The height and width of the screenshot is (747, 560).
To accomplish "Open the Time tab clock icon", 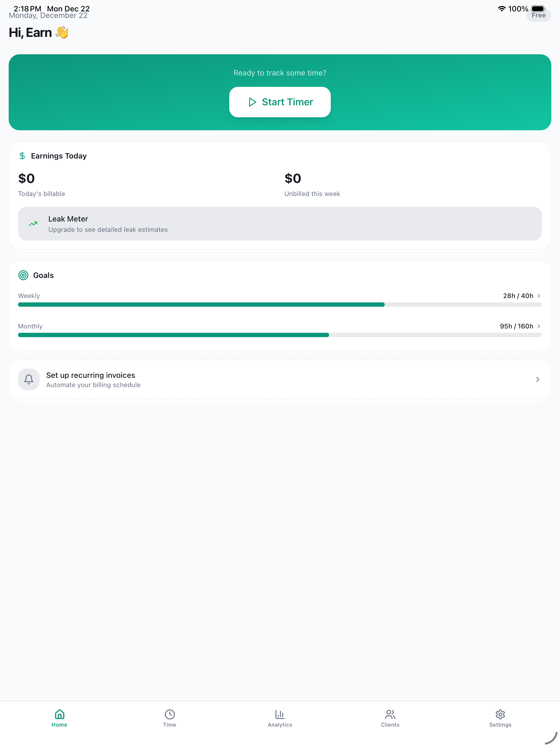I will point(170,714).
